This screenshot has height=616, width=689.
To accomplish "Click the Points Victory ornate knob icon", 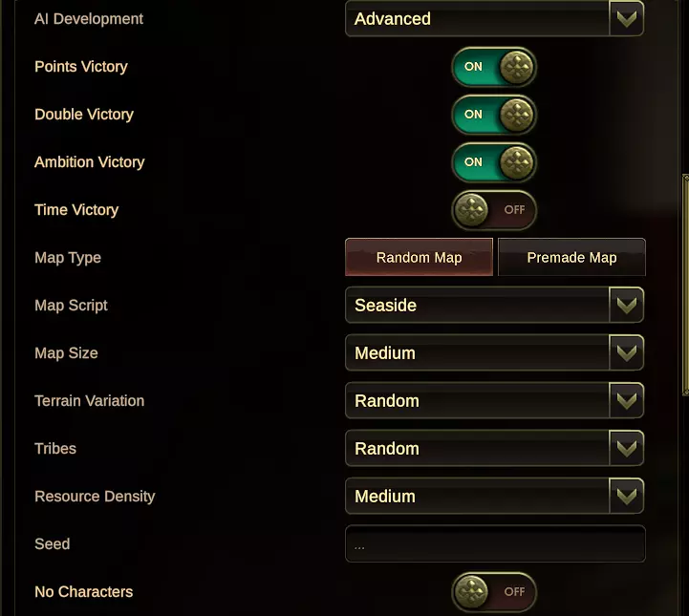I will pos(516,67).
